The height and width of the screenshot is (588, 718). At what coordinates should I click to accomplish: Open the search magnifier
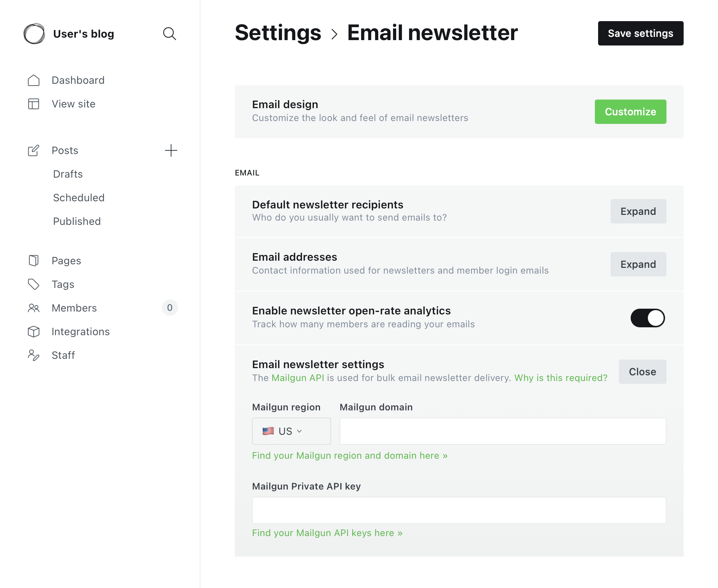170,34
